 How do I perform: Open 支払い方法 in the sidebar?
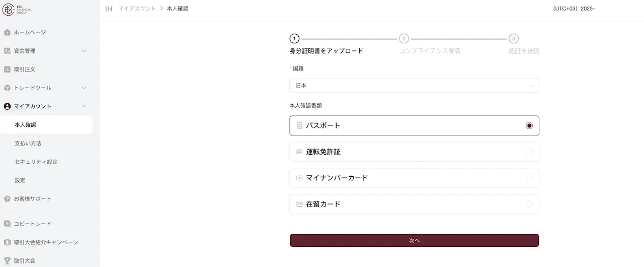(28, 143)
